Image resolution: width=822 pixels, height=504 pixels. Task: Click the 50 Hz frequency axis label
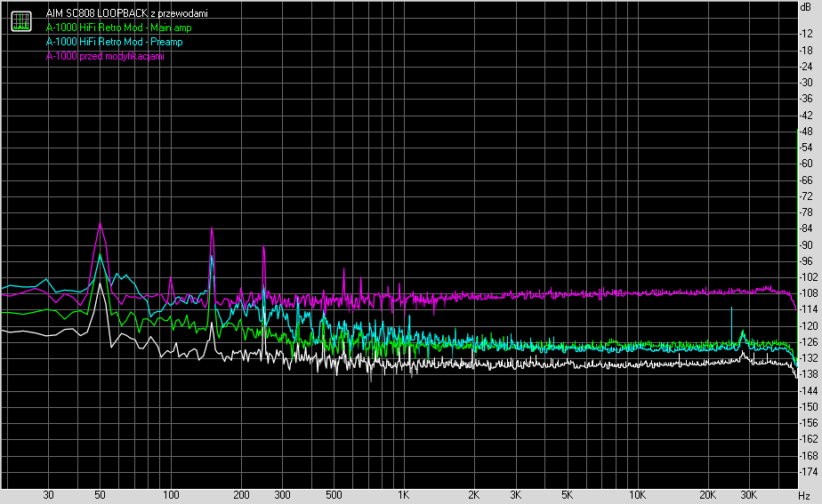click(100, 494)
